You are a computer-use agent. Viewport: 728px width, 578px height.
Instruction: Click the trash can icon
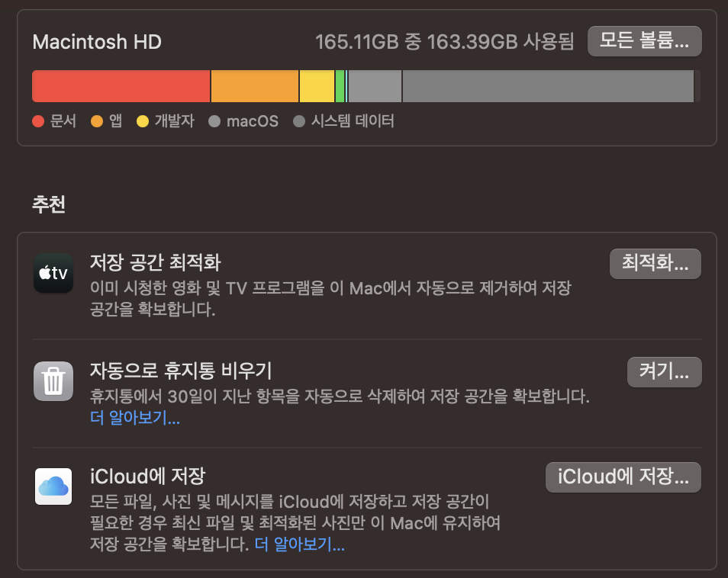(x=53, y=381)
